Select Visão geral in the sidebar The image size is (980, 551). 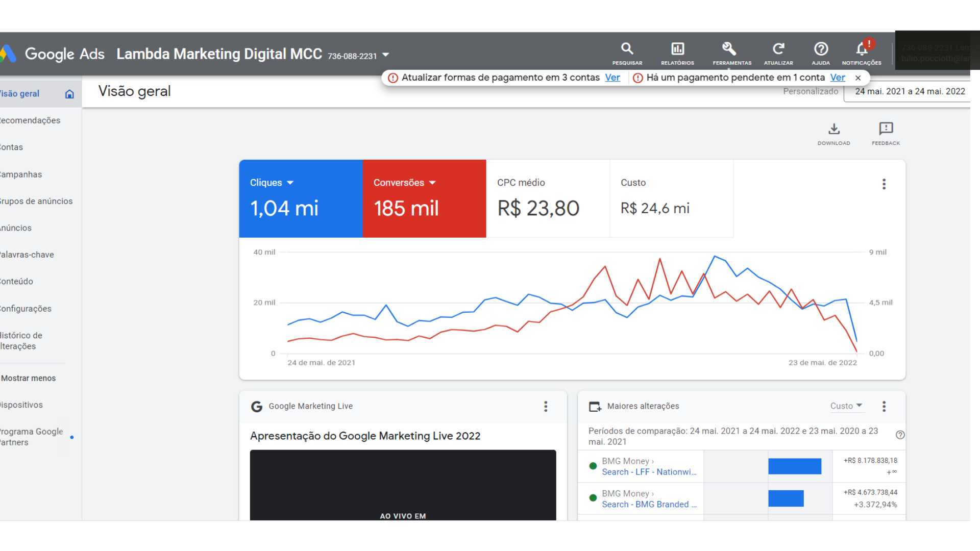click(x=40, y=94)
